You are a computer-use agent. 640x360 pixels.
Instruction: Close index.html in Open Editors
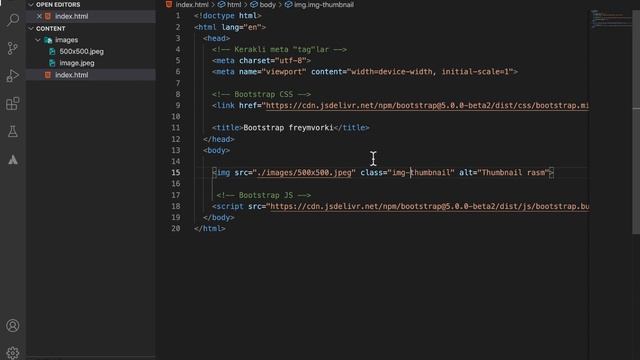39,16
